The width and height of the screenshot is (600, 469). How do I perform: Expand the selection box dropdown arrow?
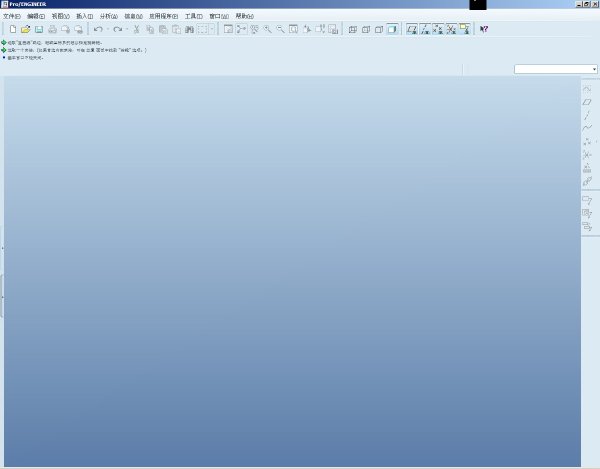tap(212, 29)
